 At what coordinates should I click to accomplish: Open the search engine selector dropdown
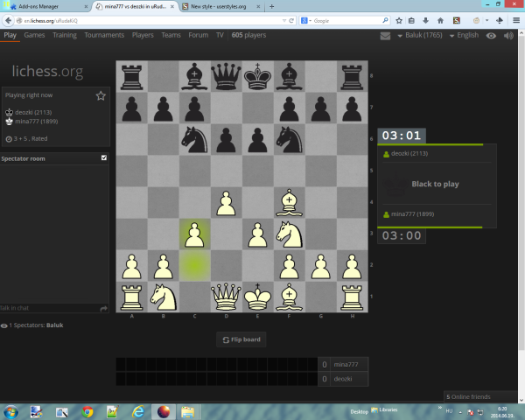point(306,21)
